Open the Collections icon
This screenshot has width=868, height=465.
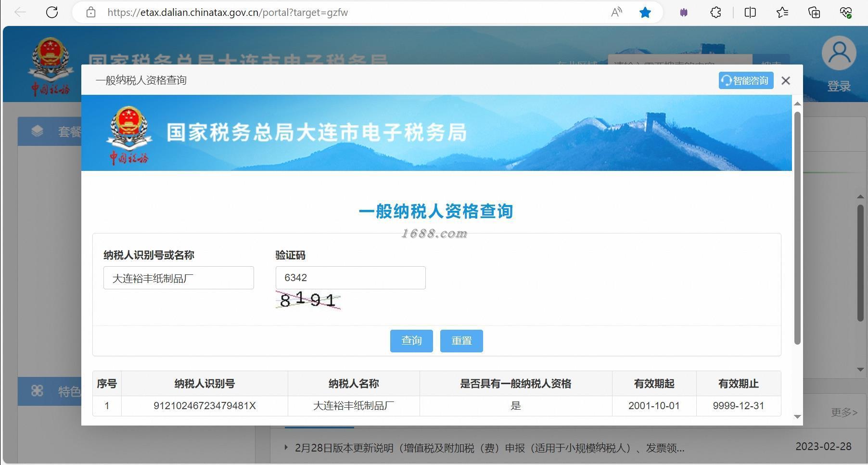click(814, 13)
